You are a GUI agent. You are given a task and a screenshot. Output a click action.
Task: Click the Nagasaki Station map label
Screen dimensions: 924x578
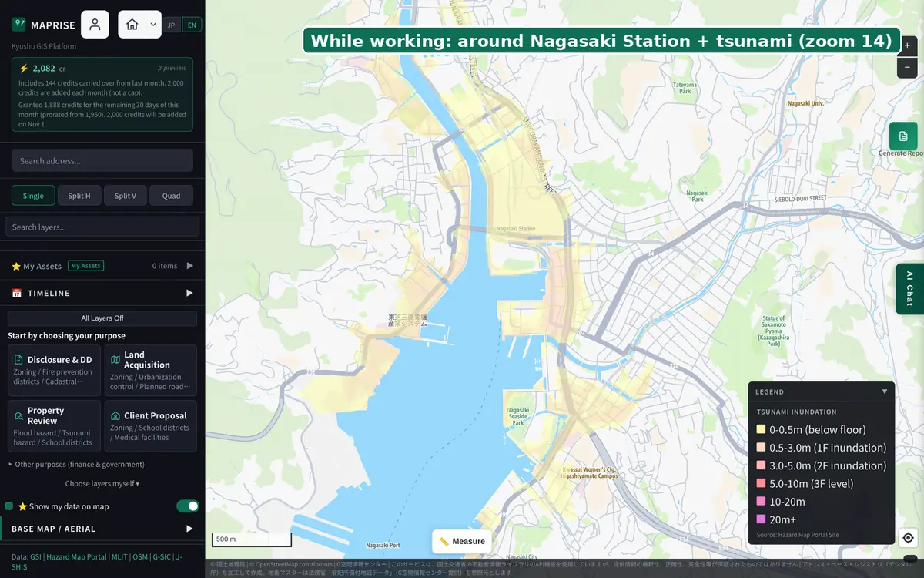point(515,229)
